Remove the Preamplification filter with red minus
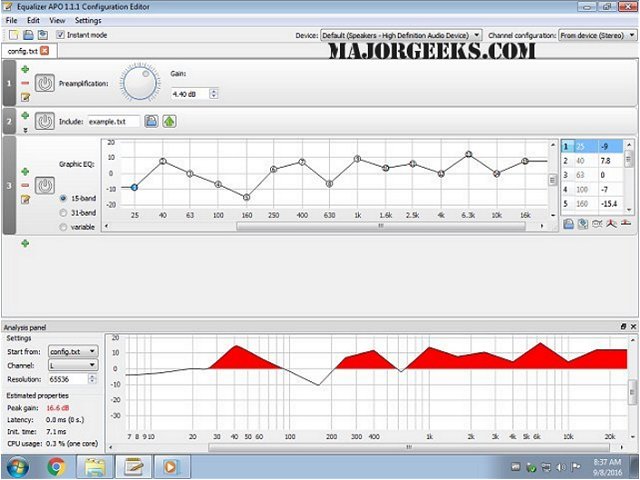Screen dimensions: 640x480 click(x=25, y=83)
